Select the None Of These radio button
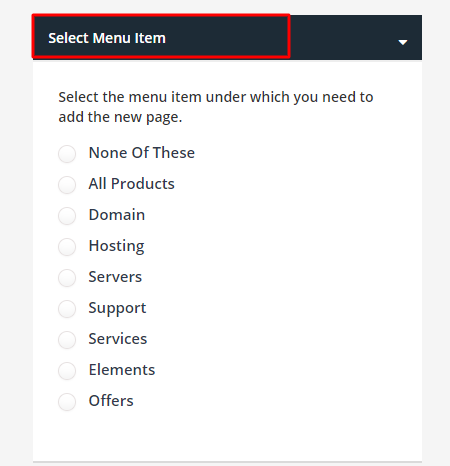 [x=67, y=154]
